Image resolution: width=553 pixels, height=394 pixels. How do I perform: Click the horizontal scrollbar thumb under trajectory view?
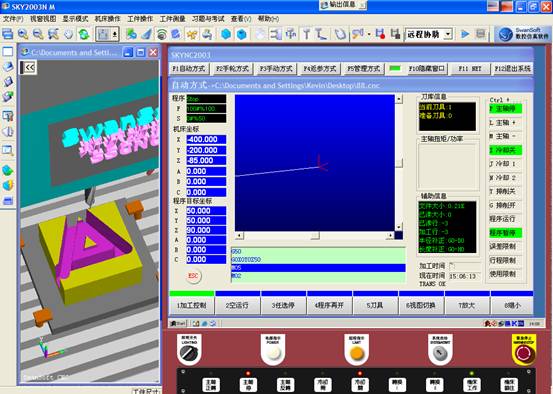pos(315,235)
